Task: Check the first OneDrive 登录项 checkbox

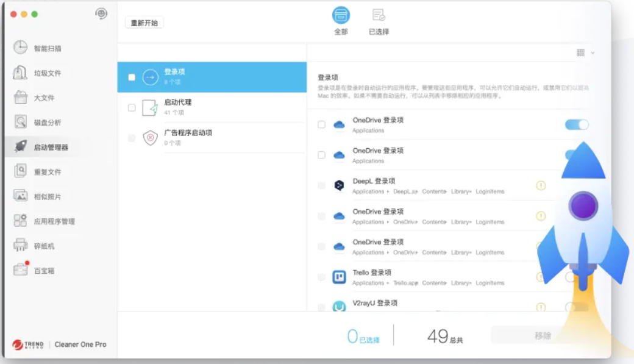Action: coord(321,124)
